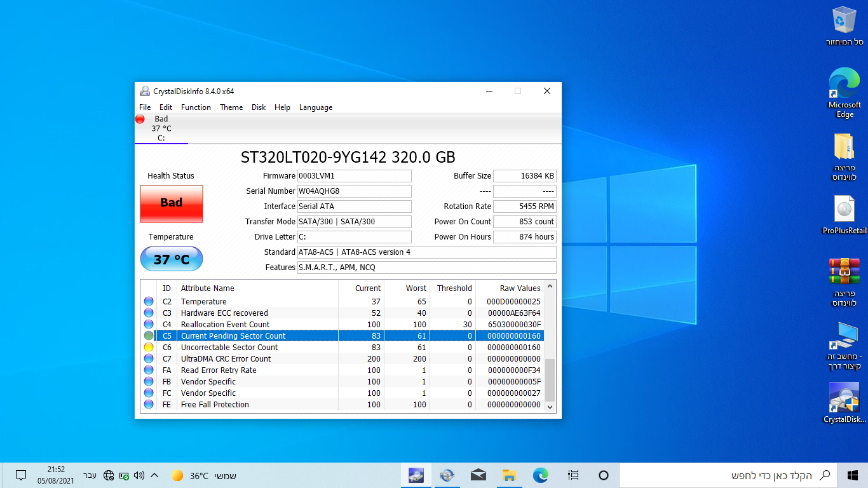Click the Attribute Name column header
The height and width of the screenshot is (488, 868).
point(257,288)
